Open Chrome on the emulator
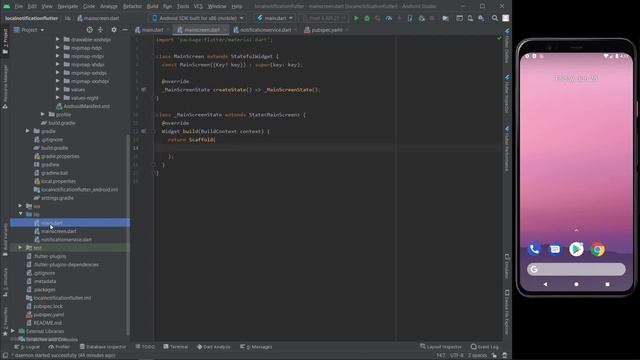 point(598,249)
